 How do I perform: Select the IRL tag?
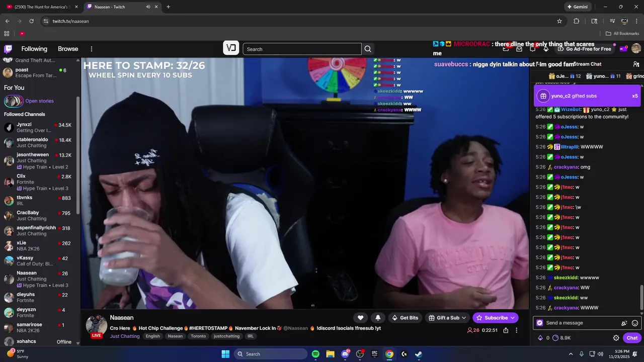251,336
